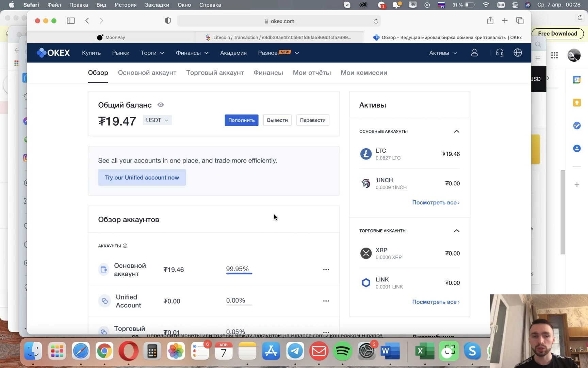Go back in Safari history
This screenshot has width=588, height=368.
(x=87, y=21)
